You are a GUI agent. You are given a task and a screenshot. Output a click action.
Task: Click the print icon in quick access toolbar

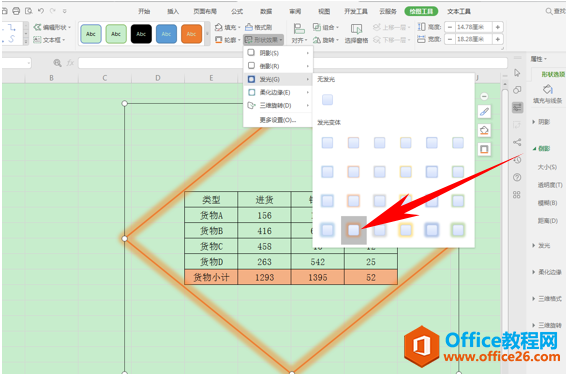[16, 11]
